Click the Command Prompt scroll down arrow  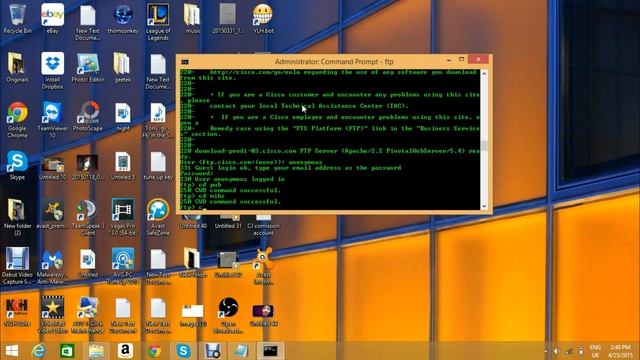(x=484, y=206)
